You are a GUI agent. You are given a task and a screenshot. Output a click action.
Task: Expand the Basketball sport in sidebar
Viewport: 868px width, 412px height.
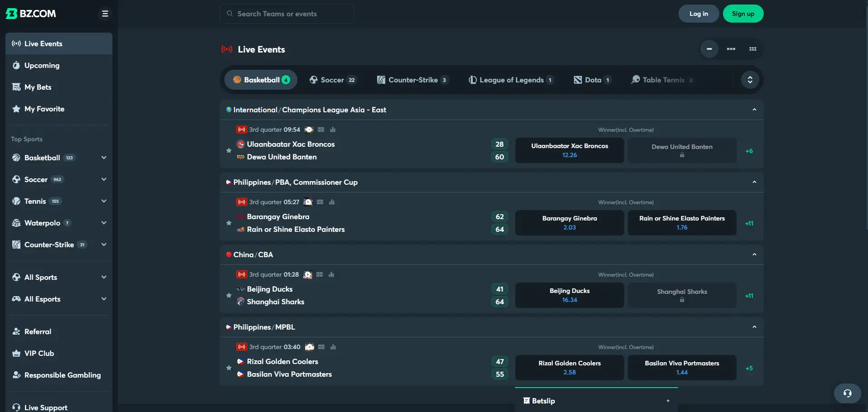104,158
